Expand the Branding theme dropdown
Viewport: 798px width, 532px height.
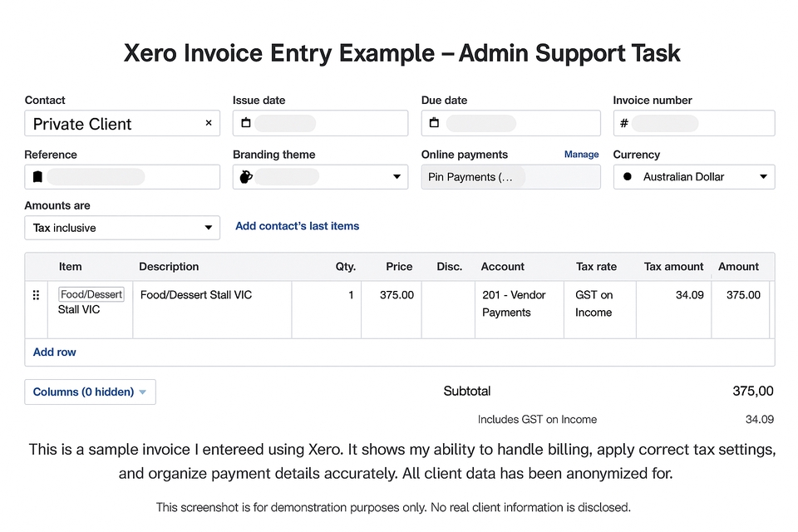(x=397, y=176)
